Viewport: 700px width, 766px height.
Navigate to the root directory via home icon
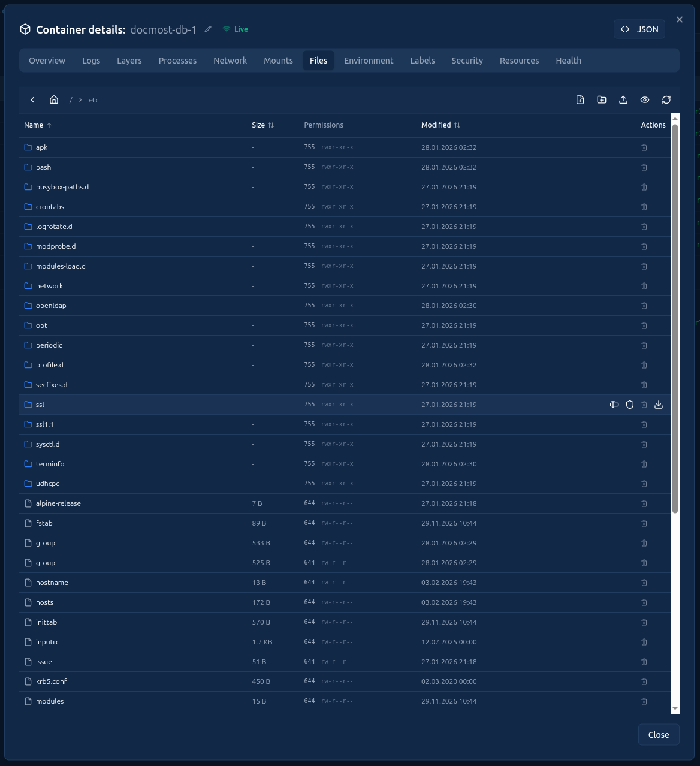pyautogui.click(x=53, y=99)
